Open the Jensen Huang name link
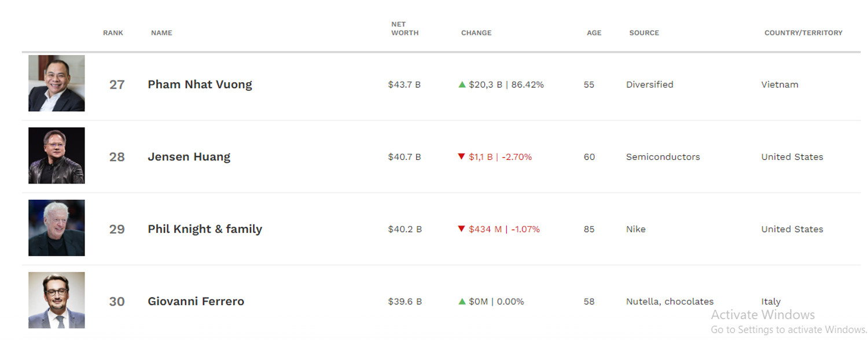The image size is (868, 341). point(189,157)
